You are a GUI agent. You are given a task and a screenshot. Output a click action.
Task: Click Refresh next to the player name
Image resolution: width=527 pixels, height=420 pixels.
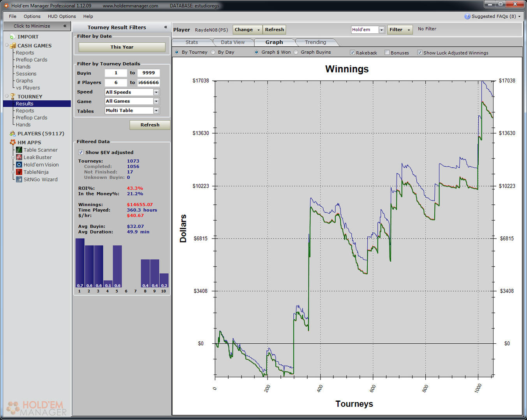[275, 30]
